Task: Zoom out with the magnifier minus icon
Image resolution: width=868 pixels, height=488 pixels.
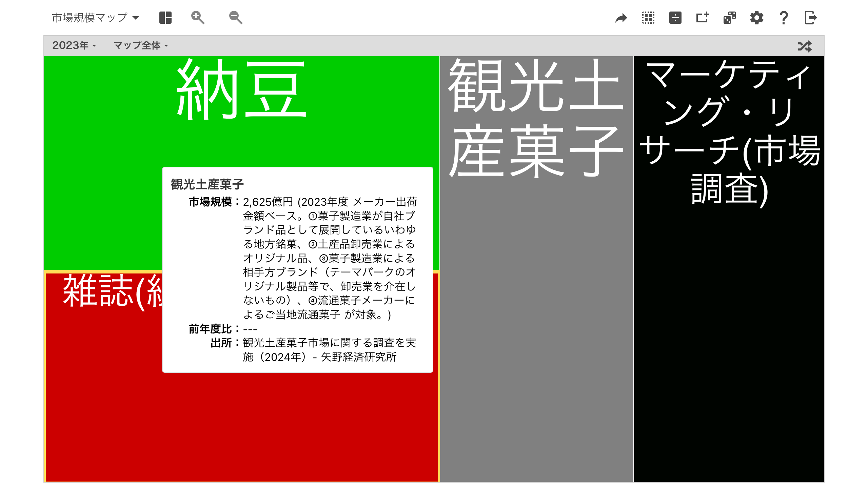Action: coord(236,17)
